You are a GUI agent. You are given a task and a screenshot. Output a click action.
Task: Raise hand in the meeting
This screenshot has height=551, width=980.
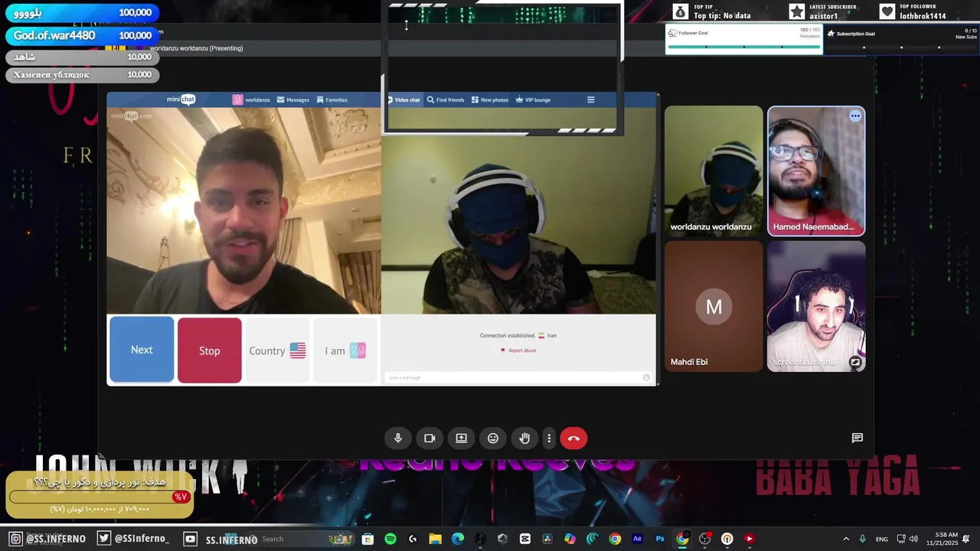[x=524, y=439]
